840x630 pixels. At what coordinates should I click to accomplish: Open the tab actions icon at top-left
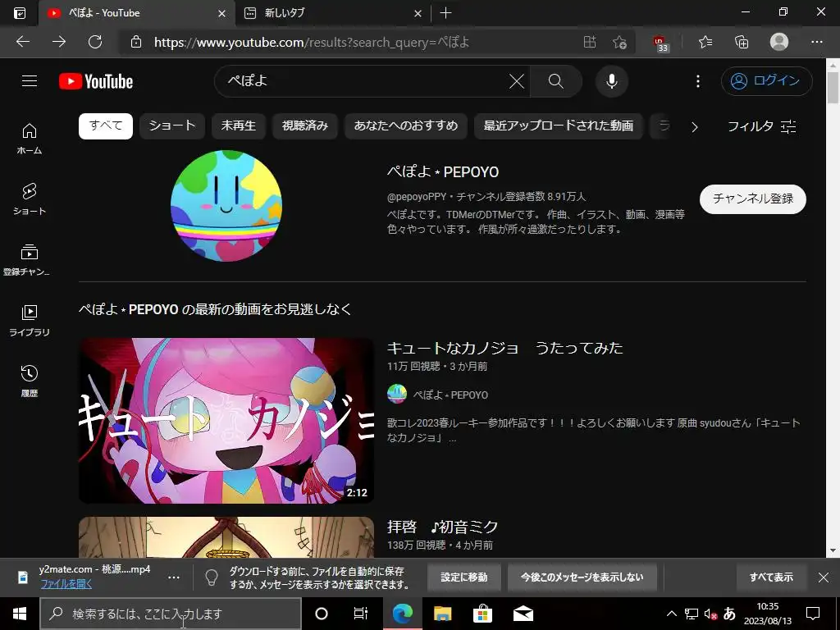20,13
